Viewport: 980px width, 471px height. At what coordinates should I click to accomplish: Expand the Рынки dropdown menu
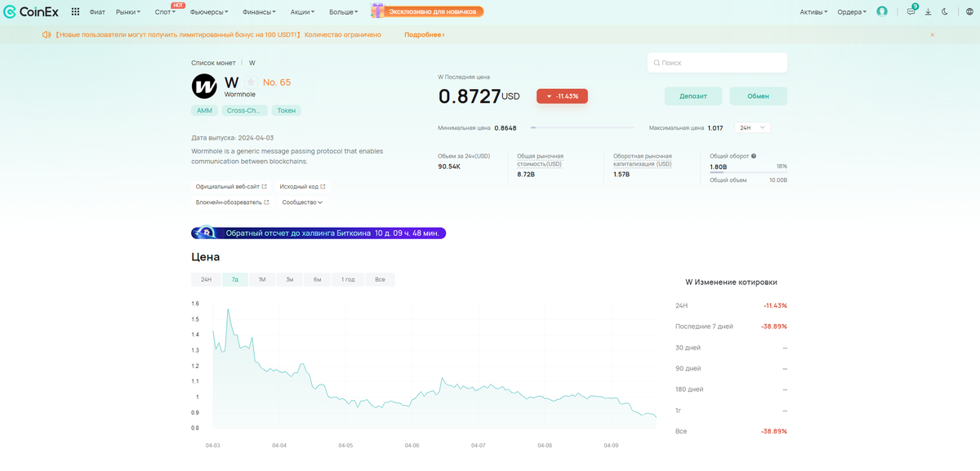[x=128, y=12]
